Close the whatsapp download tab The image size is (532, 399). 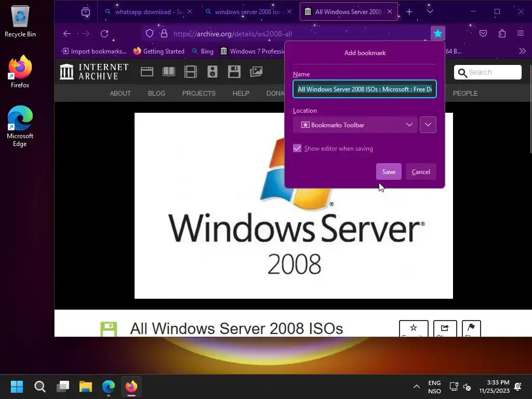[x=190, y=11]
